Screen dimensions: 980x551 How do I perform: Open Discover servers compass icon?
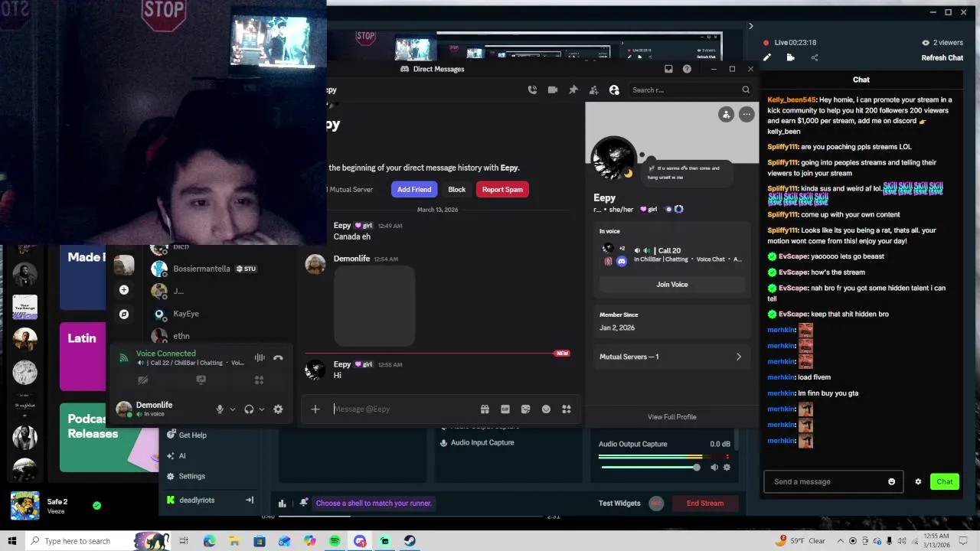pos(124,314)
